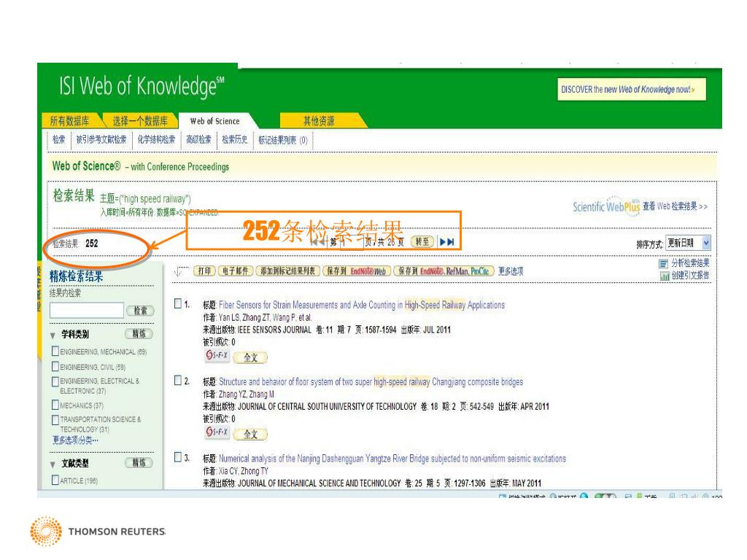Open 更多选项 next to the save buttons
Screen dimensions: 747x560
pyautogui.click(x=511, y=271)
